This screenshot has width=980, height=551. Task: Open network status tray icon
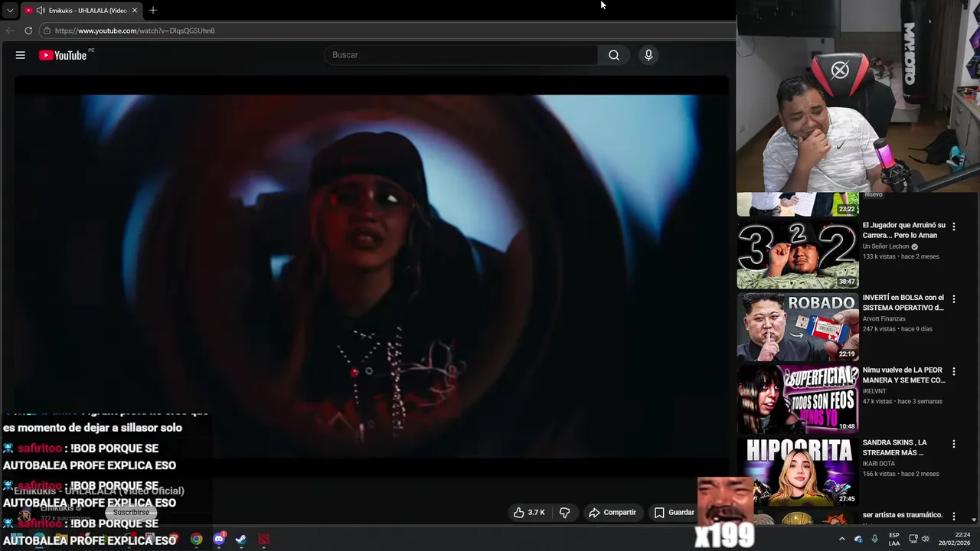[x=913, y=540]
